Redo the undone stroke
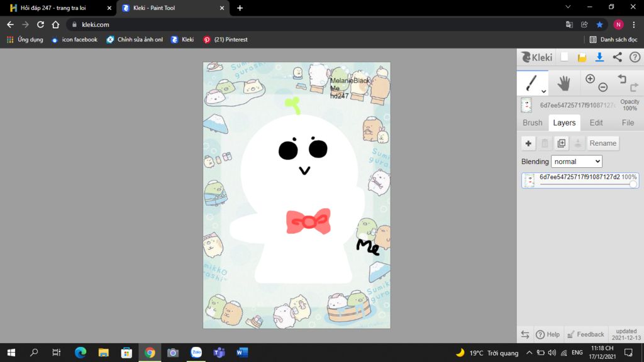This screenshot has width=644, height=362. [x=634, y=87]
